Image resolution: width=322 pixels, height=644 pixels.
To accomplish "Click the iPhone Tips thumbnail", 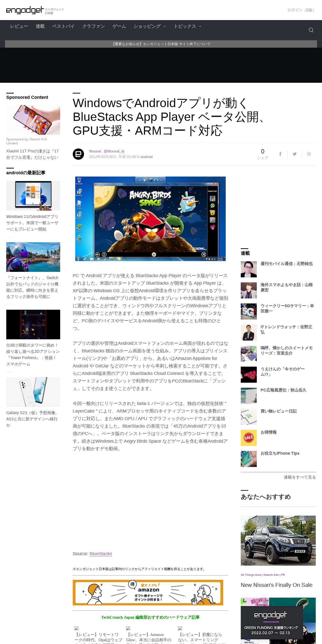I will 249,459.
